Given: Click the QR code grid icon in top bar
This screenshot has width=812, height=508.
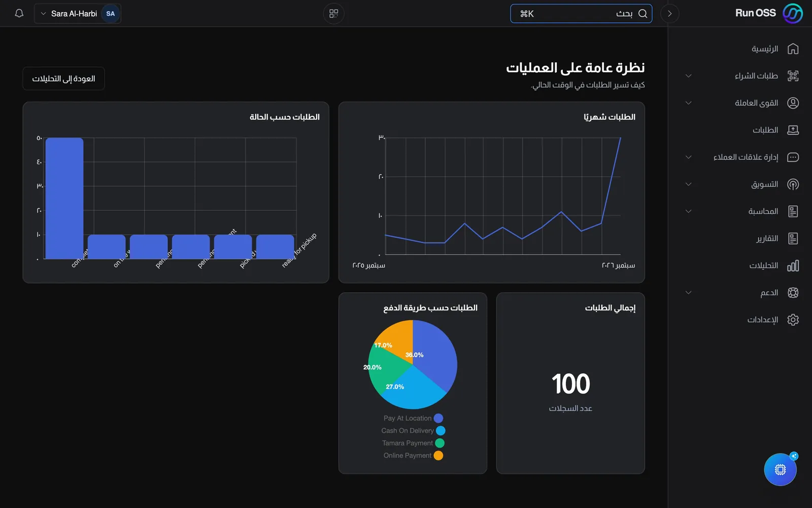Looking at the screenshot, I should tap(333, 14).
